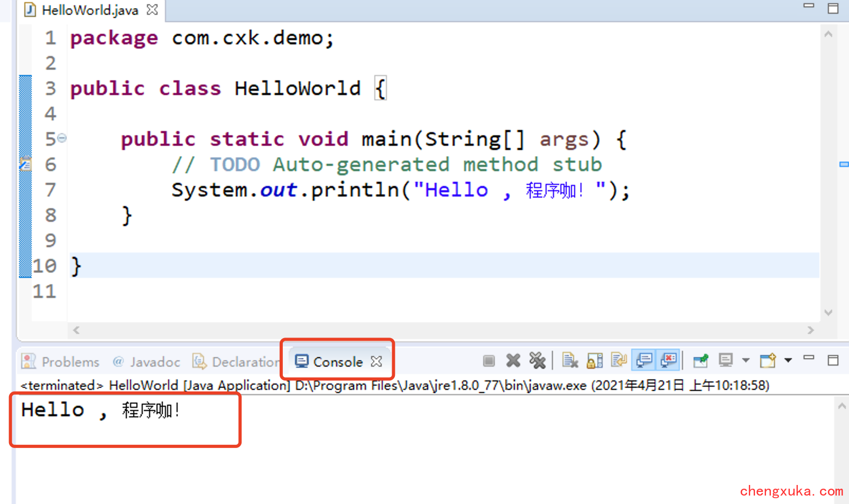Click the Hello output text in console

100,410
